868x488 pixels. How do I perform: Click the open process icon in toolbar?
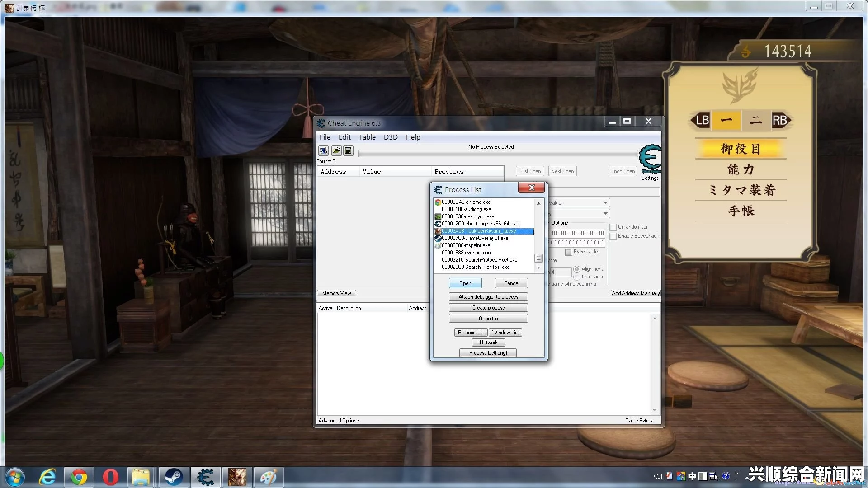point(323,150)
